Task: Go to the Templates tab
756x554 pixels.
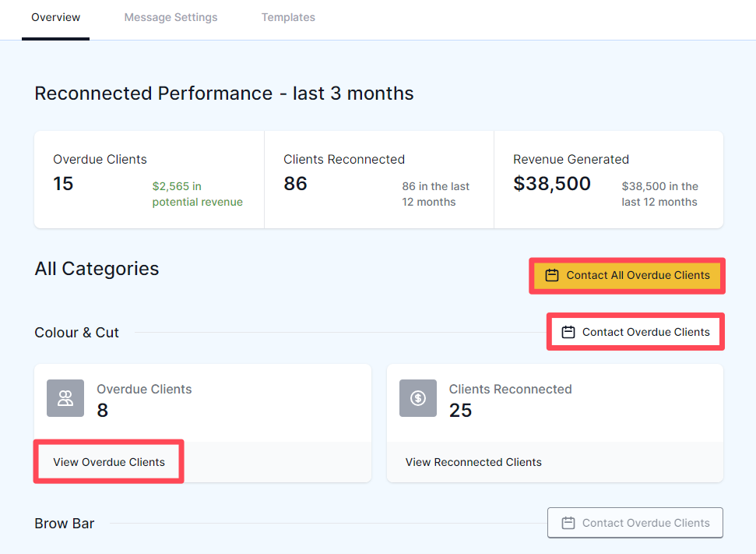Action: pyautogui.click(x=288, y=17)
